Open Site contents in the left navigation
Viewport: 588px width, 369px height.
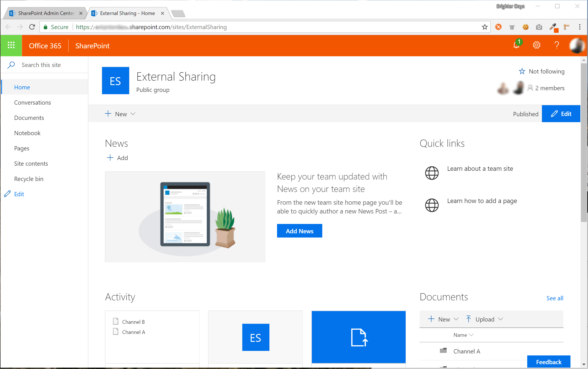coord(31,163)
